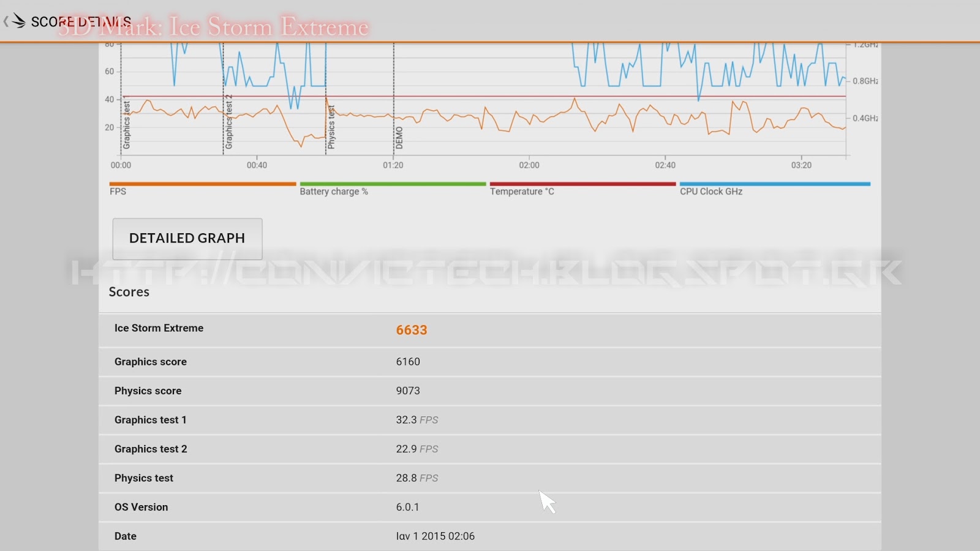Toggle the Battery charge % legend entry
The width and height of the screenshot is (980, 551).
click(x=392, y=188)
